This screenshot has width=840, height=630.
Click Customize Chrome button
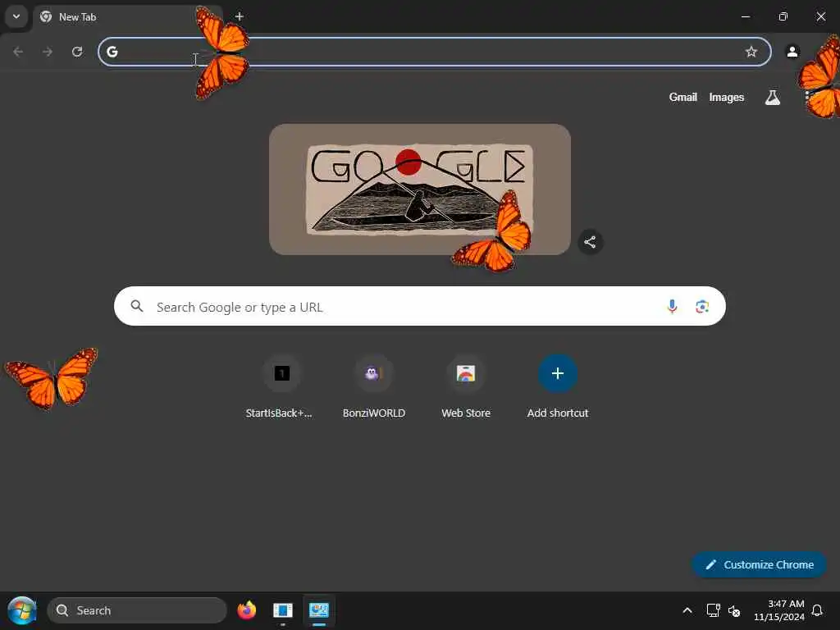(759, 564)
